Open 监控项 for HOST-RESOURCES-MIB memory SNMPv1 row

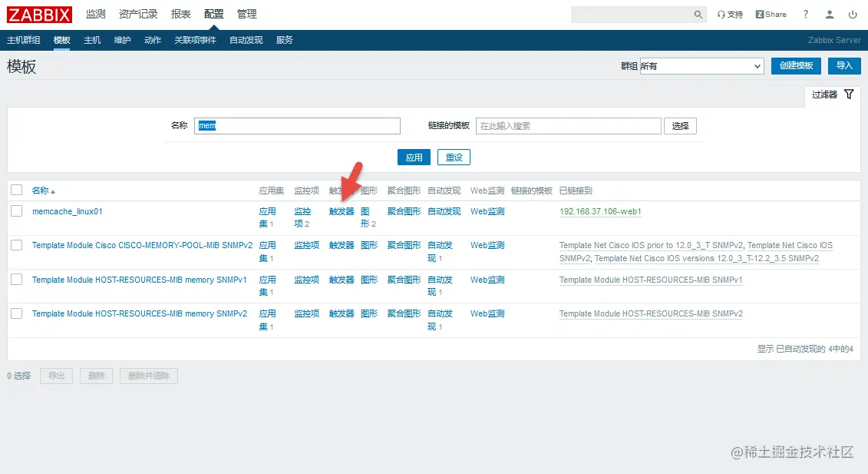(307, 280)
